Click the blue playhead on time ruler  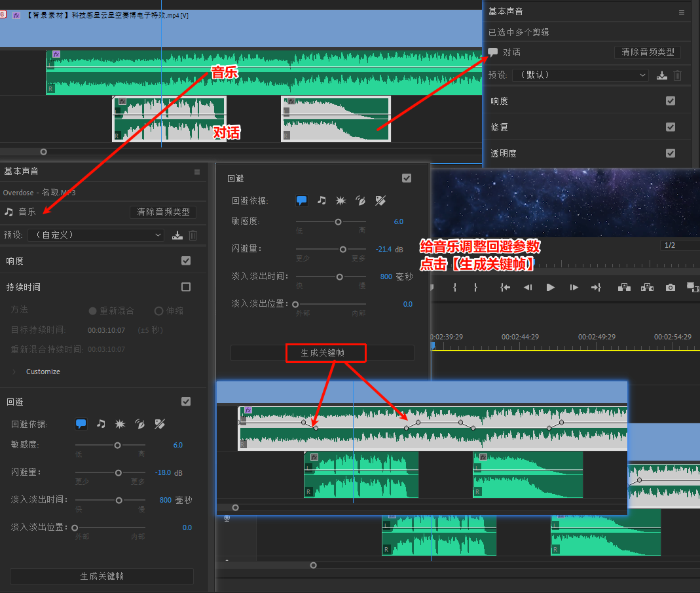point(433,346)
